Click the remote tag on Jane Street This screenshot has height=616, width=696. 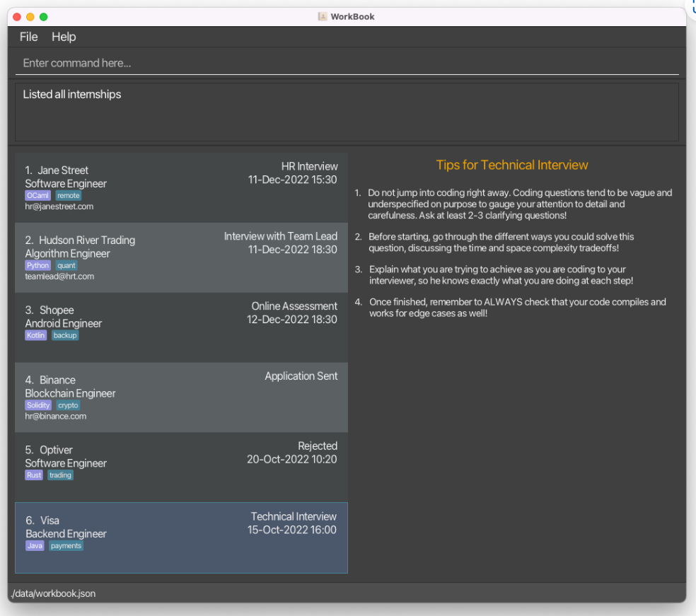tap(69, 196)
